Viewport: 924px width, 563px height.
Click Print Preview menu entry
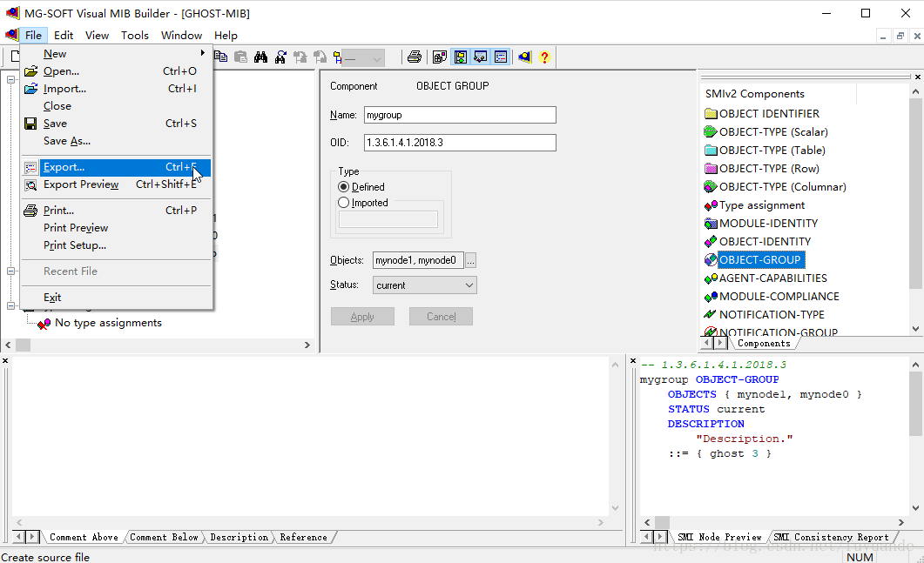click(x=116, y=228)
